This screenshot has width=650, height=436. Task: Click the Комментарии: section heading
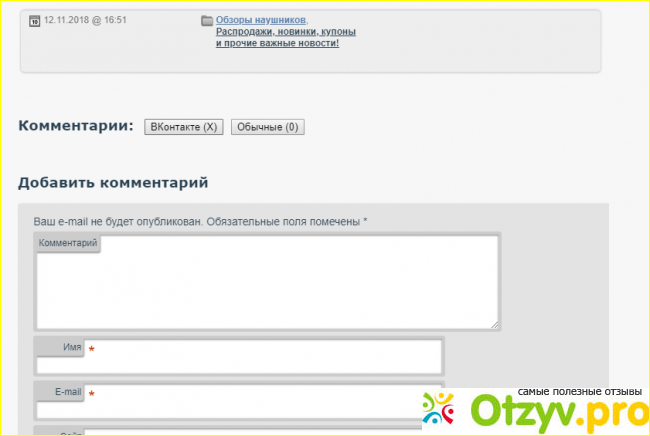click(x=75, y=126)
